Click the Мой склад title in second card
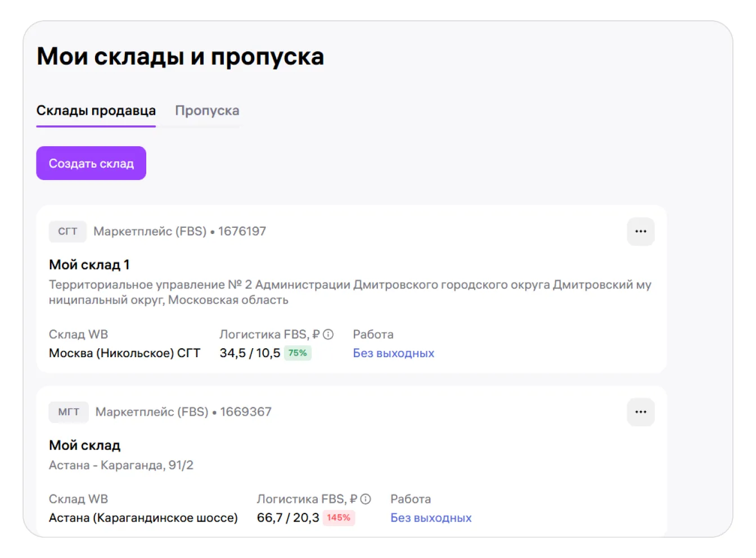 (x=84, y=445)
